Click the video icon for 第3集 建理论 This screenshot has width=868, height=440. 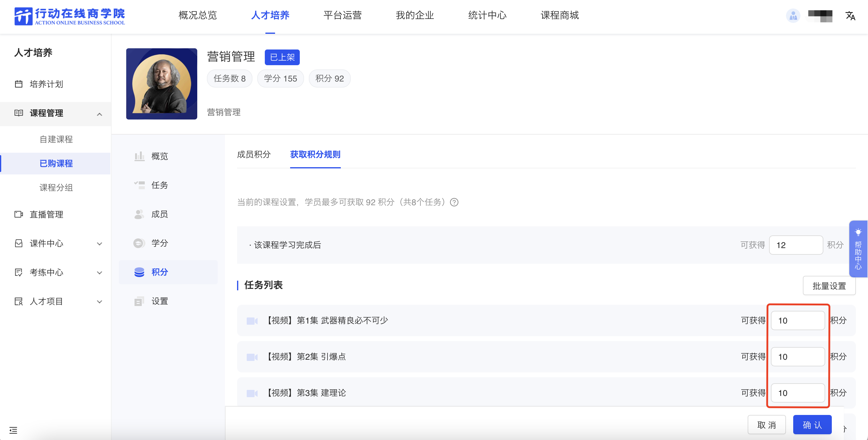pyautogui.click(x=252, y=393)
